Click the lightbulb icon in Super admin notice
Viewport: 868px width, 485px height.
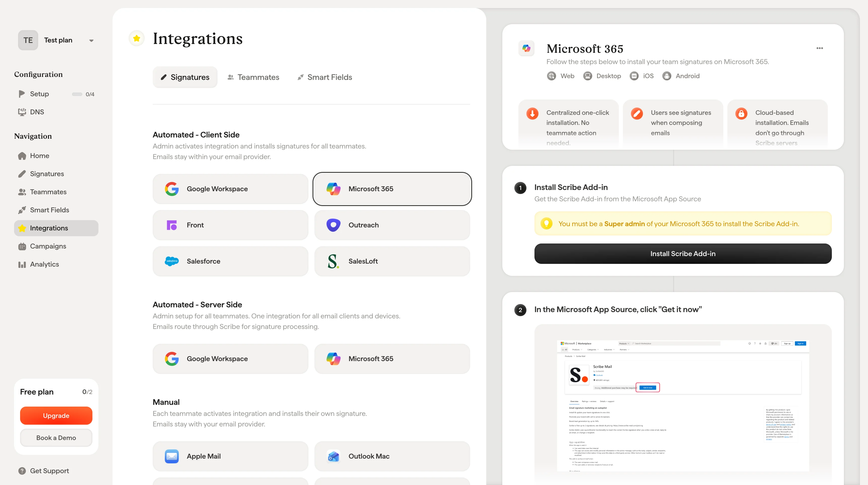coord(546,223)
